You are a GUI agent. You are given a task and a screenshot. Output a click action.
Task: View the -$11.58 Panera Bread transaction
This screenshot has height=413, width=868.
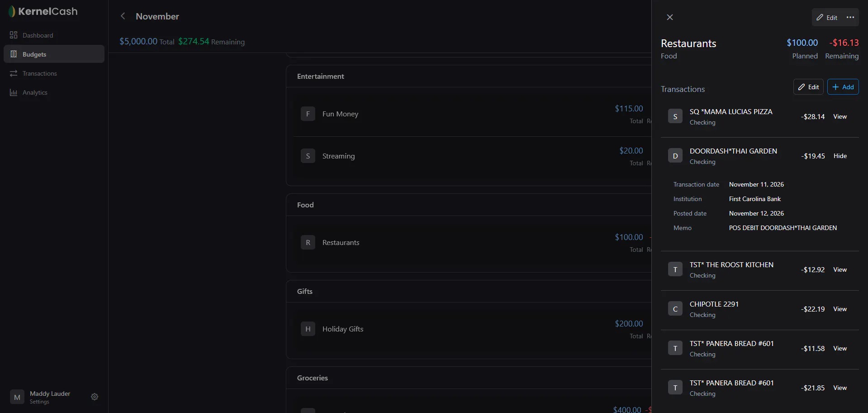[840, 349]
